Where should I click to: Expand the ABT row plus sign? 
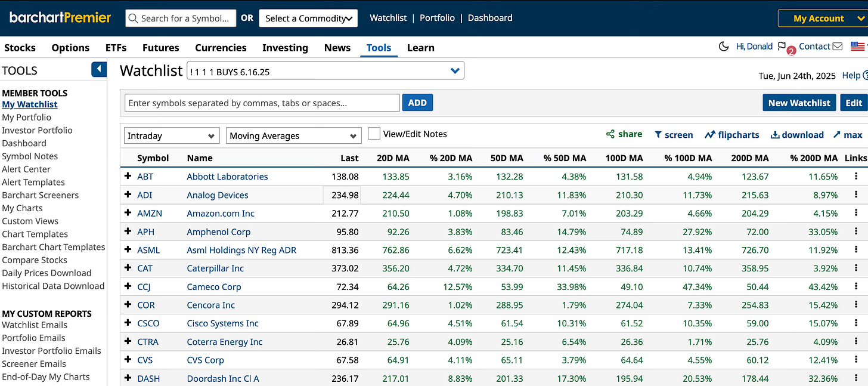127,176
